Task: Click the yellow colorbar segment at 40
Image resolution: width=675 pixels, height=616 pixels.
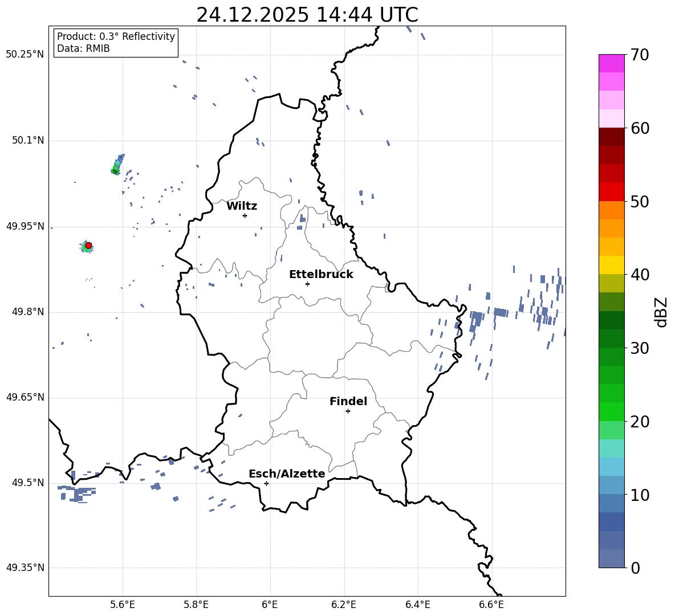Action: point(612,265)
